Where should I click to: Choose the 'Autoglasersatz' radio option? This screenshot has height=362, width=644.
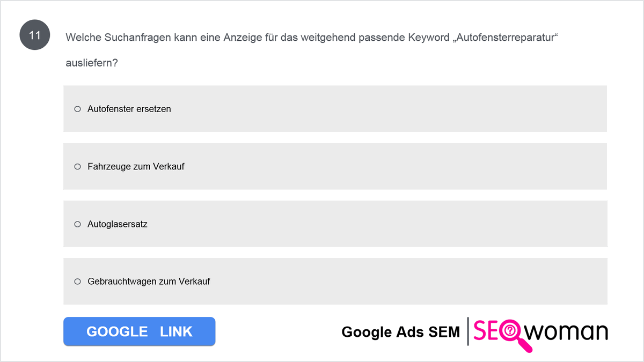77,224
